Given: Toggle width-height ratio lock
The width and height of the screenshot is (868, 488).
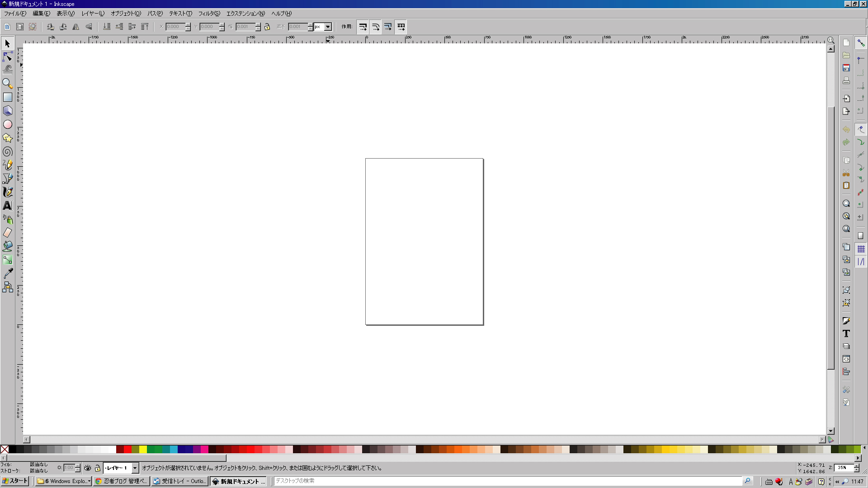Looking at the screenshot, I should (x=267, y=27).
